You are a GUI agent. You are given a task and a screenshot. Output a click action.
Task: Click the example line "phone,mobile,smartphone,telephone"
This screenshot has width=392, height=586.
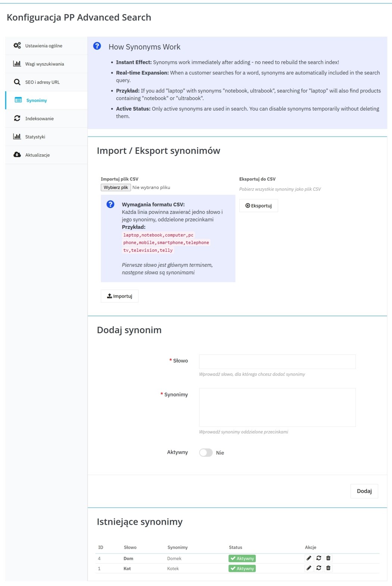(x=166, y=242)
